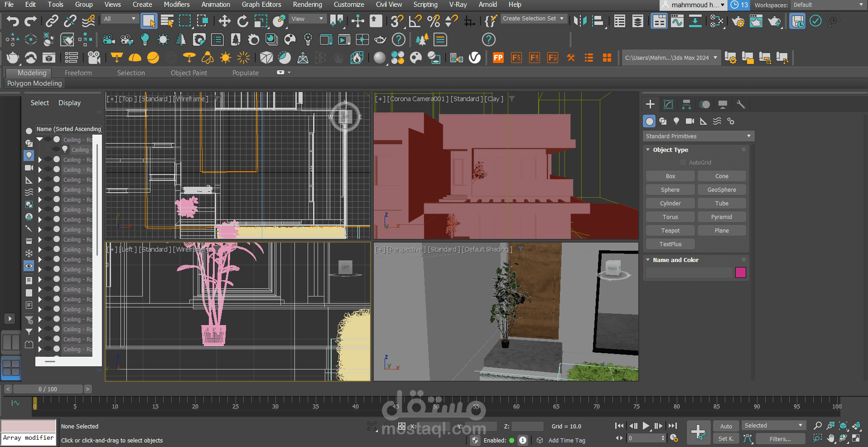Enable the AutoGrid checkbox
Screen dimensions: 868x447
pos(683,163)
